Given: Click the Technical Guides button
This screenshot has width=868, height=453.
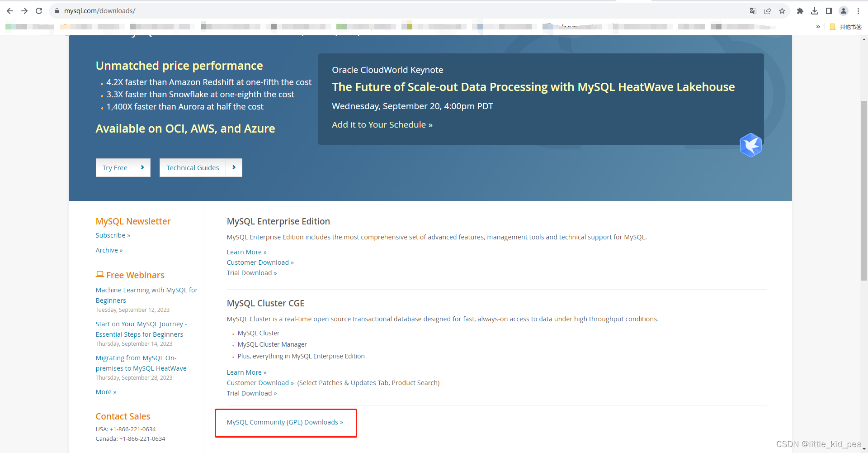Looking at the screenshot, I should point(193,167).
